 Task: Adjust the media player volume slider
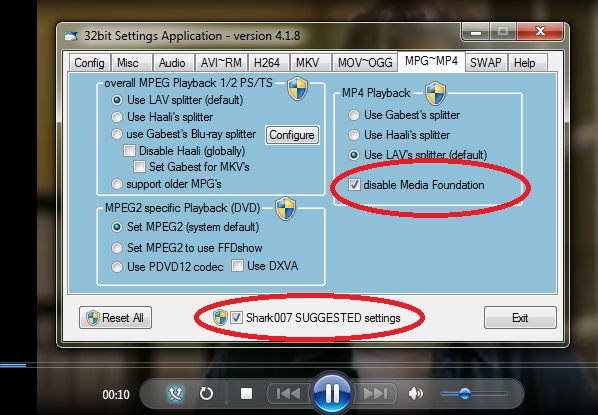tap(474, 394)
